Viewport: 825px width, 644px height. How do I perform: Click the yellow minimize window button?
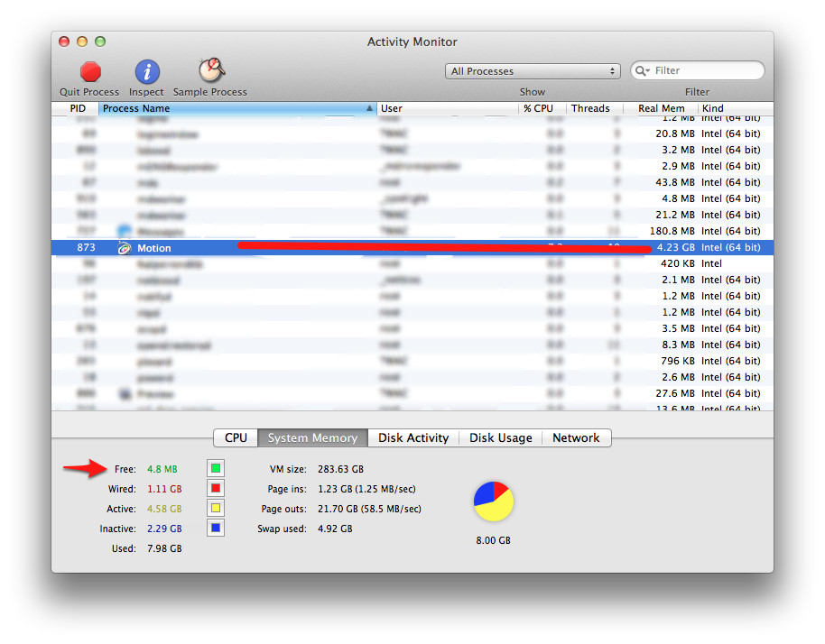pyautogui.click(x=82, y=41)
